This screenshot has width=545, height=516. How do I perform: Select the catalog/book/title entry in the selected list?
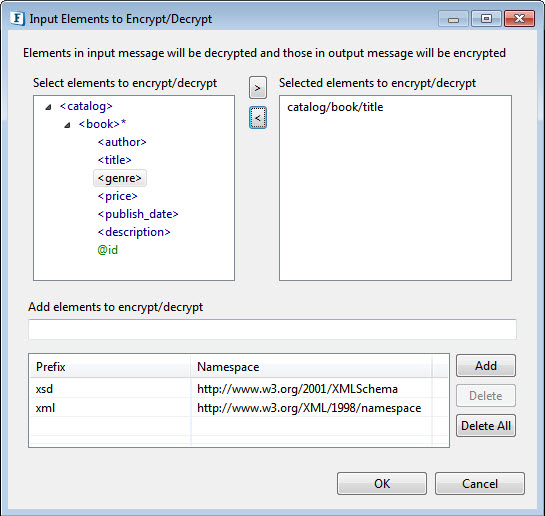(x=335, y=107)
